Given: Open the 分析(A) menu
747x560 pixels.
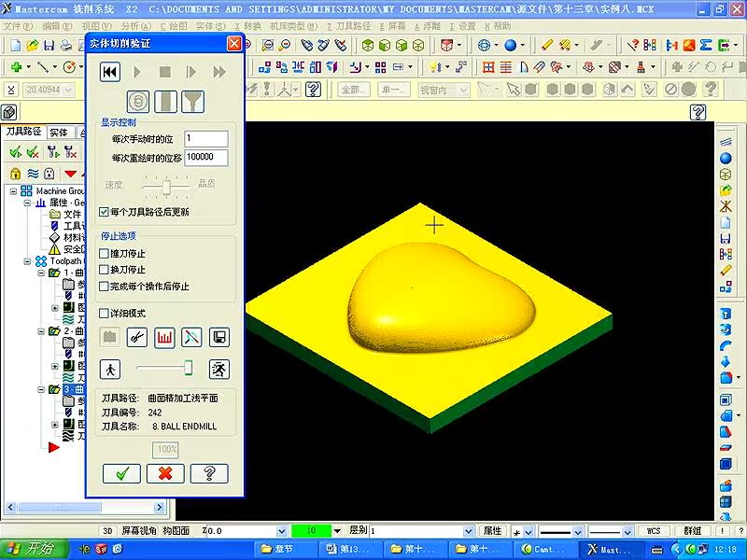Looking at the screenshot, I should [x=135, y=26].
